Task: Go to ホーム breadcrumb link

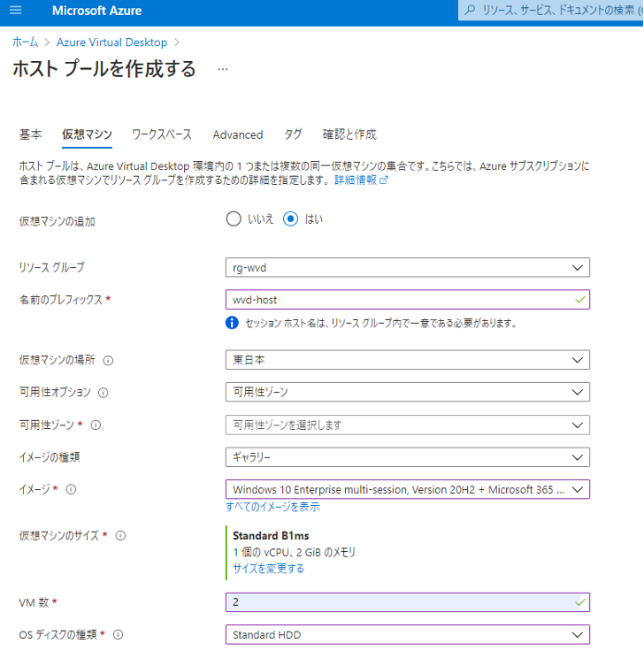Action: [x=26, y=42]
